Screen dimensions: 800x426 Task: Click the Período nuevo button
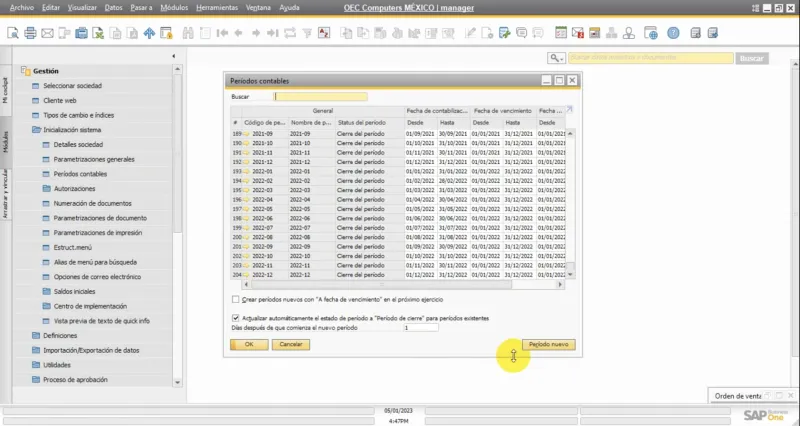coord(548,344)
